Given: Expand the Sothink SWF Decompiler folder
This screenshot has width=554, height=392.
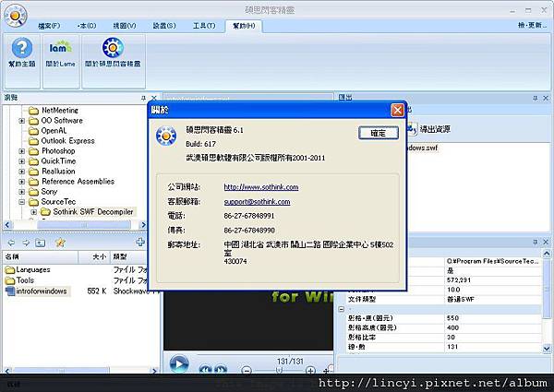Looking at the screenshot, I should [33, 212].
